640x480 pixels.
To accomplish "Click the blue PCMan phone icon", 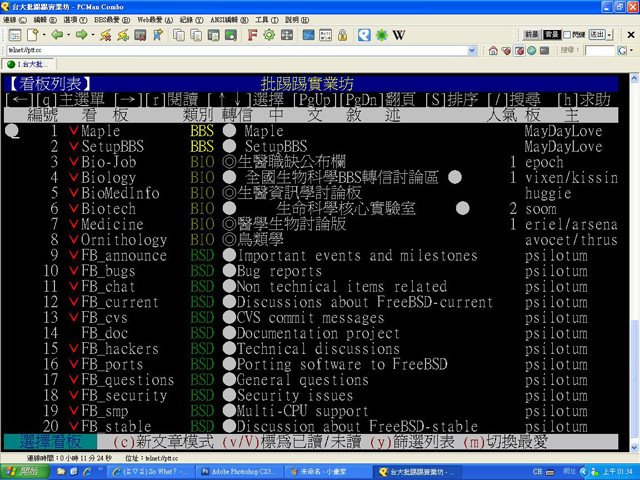I will click(x=364, y=36).
